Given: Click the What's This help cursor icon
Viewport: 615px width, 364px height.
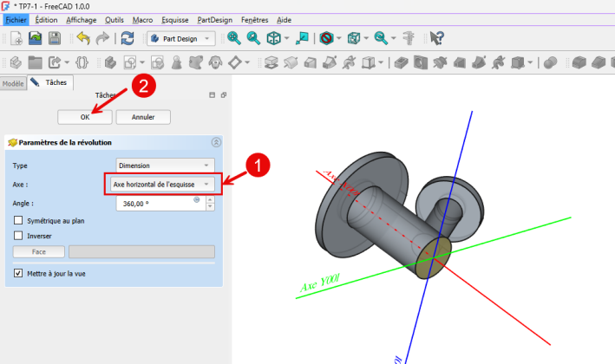Looking at the screenshot, I should pos(437,38).
